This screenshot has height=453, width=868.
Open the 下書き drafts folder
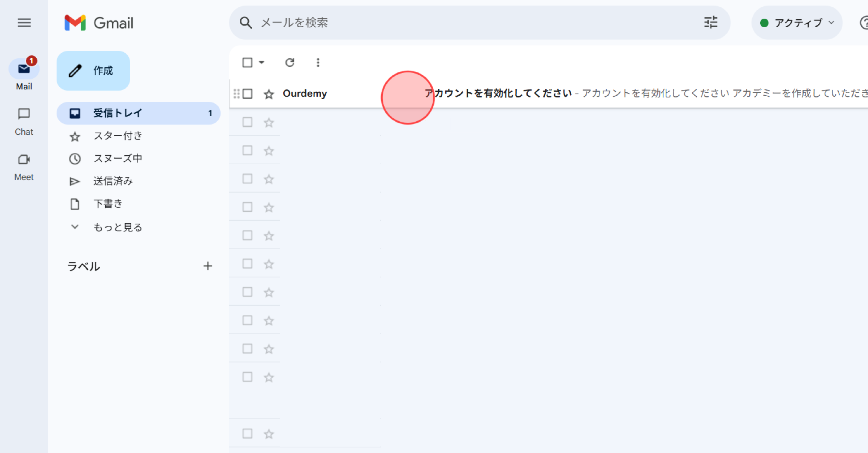point(107,204)
